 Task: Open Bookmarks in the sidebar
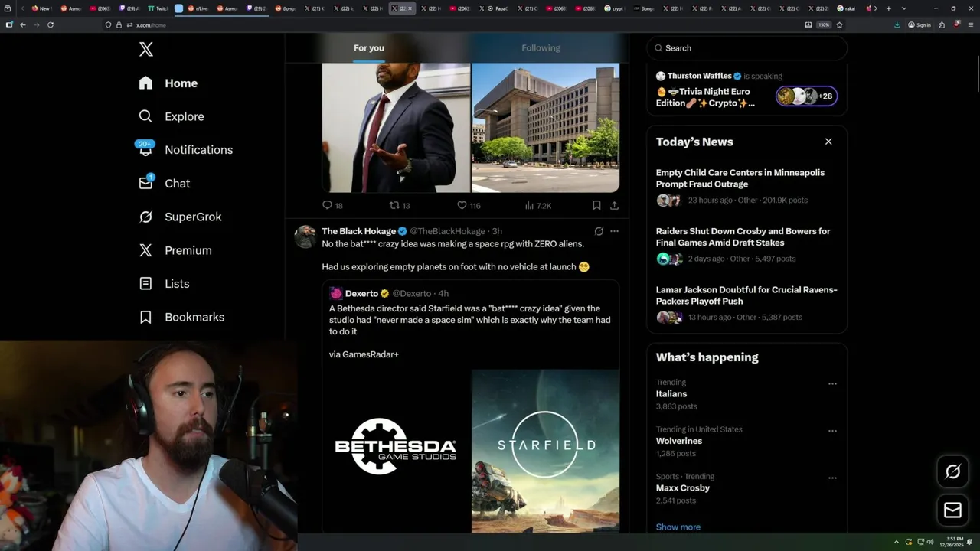182,317
